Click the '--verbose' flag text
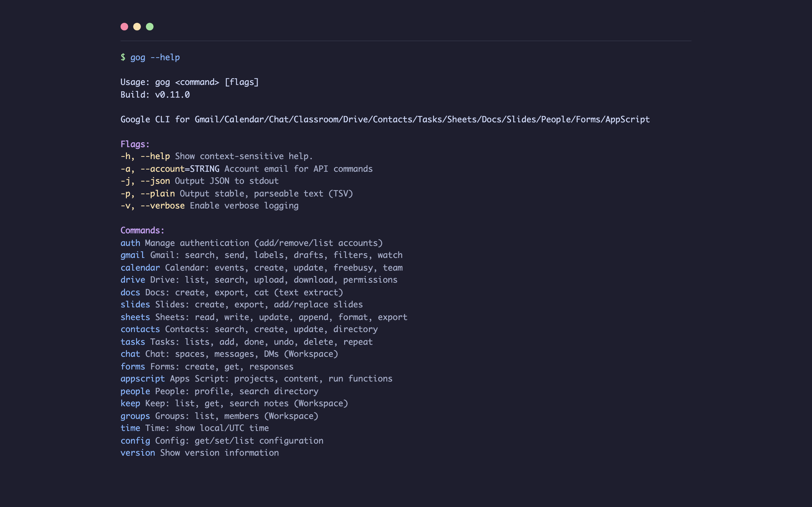This screenshot has height=507, width=812. 162,206
